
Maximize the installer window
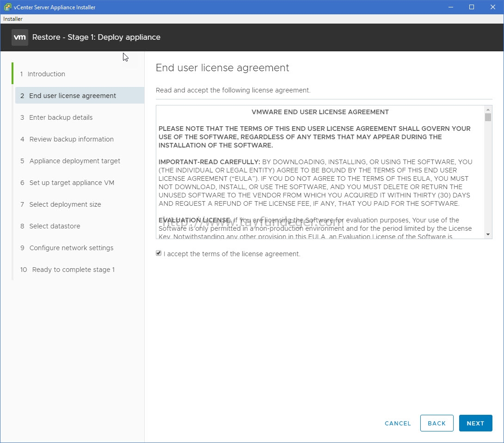pyautogui.click(x=472, y=7)
